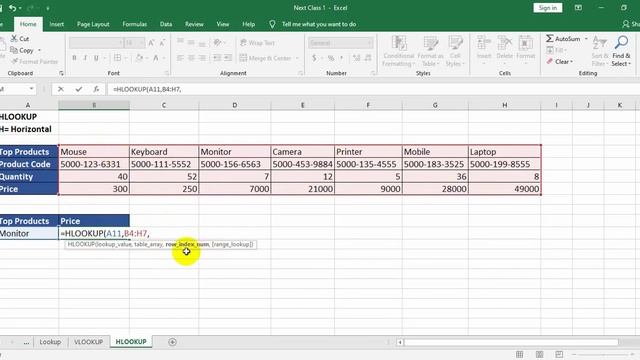Click the Undo arrow in title bar

pos(12,8)
